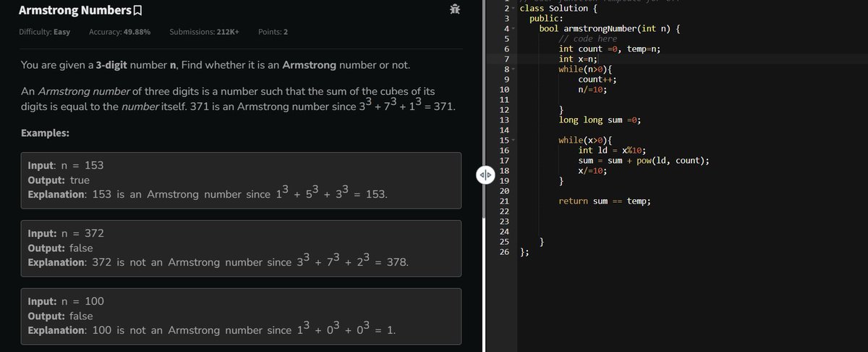Click the panel splitter handle icon
This screenshot has width=868, height=352.
tap(485, 175)
